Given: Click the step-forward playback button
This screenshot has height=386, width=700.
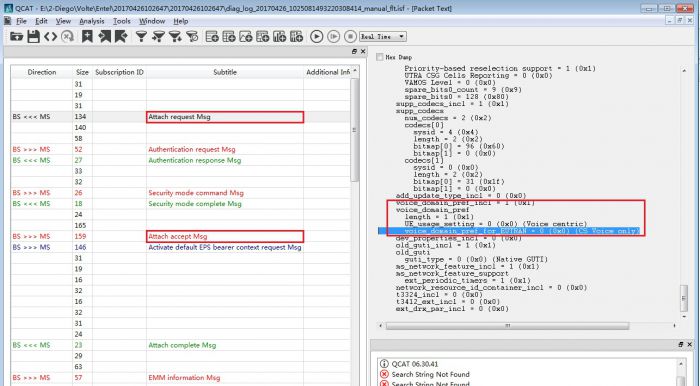Looking at the screenshot, I should point(333,37).
